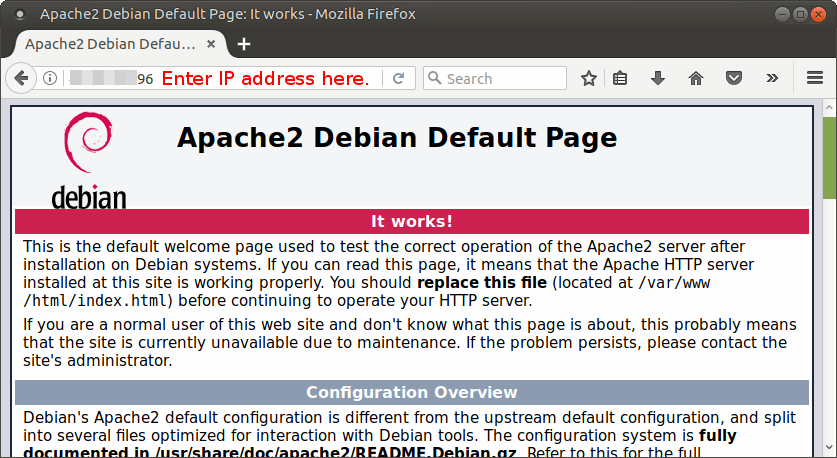The image size is (837, 458).
Task: Reload the current page
Action: tap(398, 78)
